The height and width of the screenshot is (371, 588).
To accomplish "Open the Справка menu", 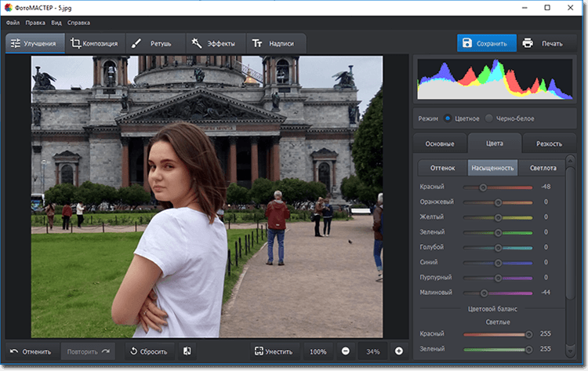I will (78, 23).
